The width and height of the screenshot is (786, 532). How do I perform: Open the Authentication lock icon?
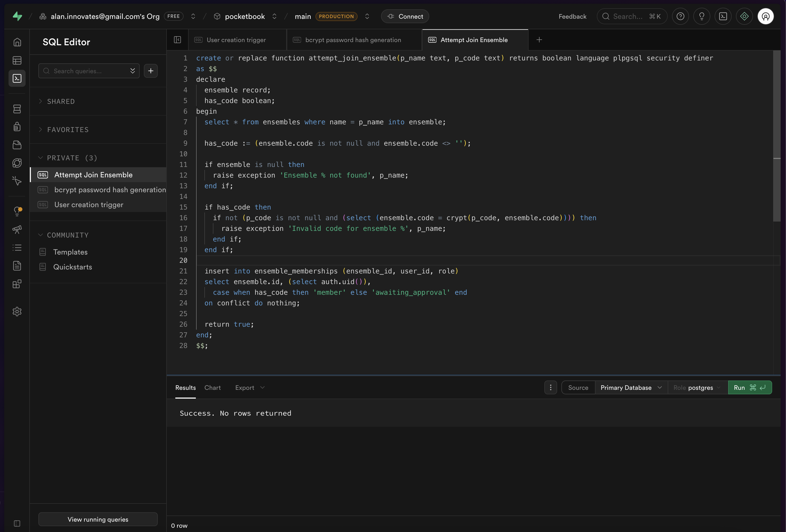click(x=17, y=127)
